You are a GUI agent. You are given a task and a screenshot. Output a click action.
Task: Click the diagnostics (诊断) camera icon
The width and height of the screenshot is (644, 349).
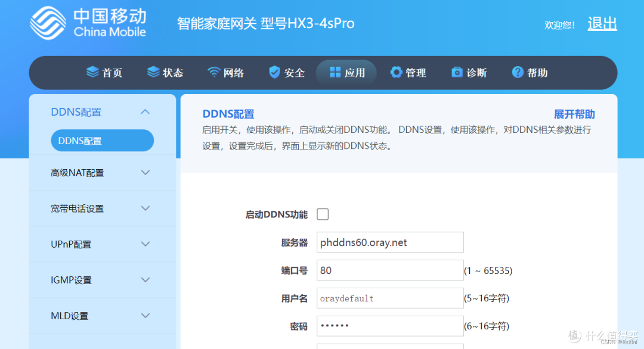[457, 72]
